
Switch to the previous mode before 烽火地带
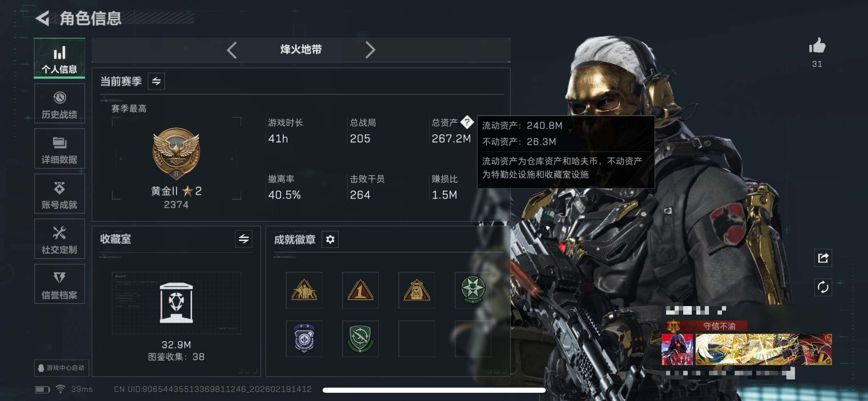pos(232,50)
